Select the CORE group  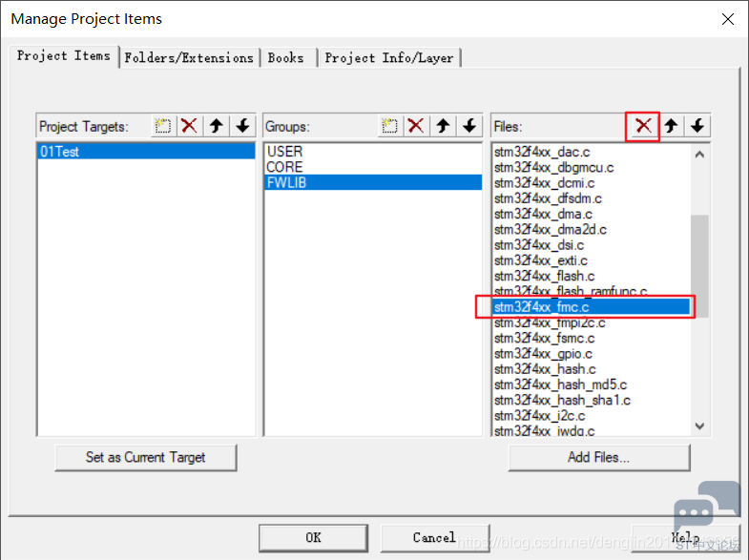pos(372,167)
